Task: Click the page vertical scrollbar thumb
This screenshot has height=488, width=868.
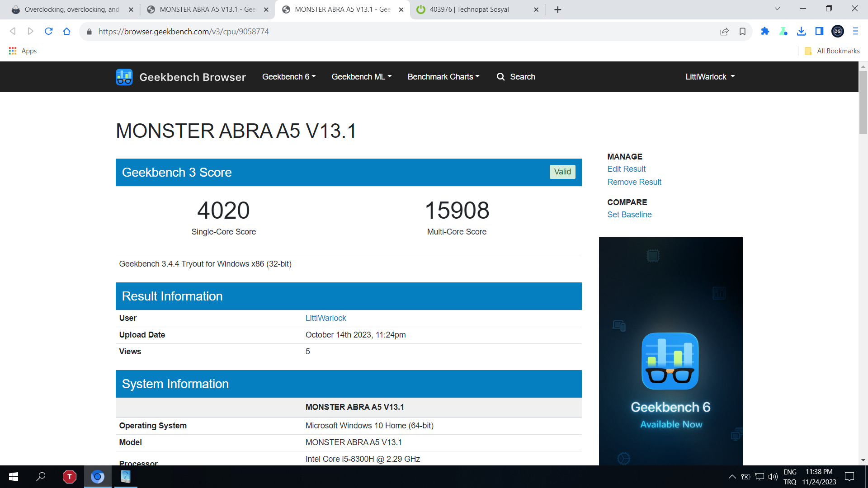Action: pos(863,102)
